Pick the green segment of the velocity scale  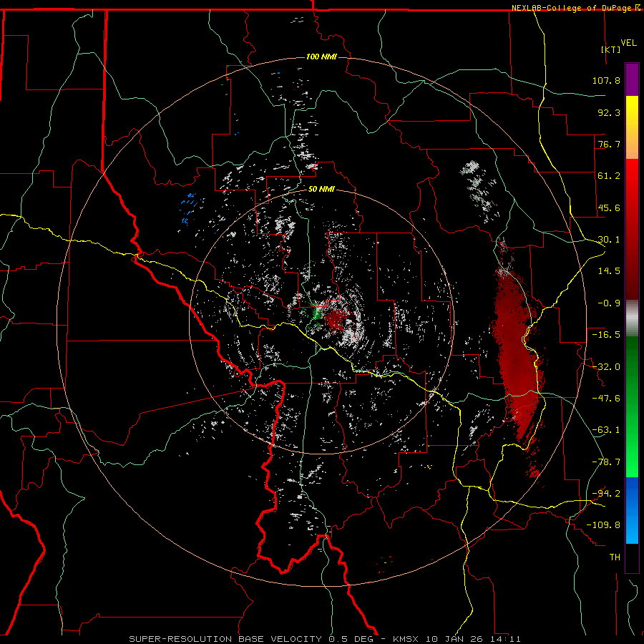tap(632, 406)
